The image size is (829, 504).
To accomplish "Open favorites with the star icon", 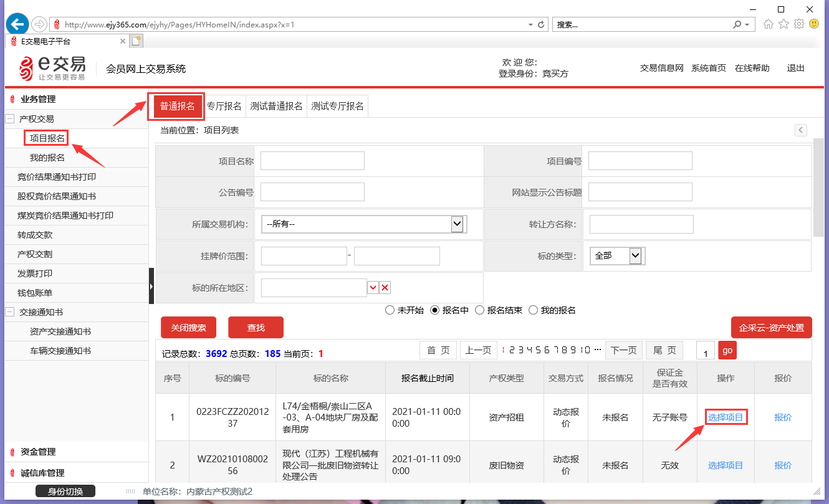I will pos(783,24).
